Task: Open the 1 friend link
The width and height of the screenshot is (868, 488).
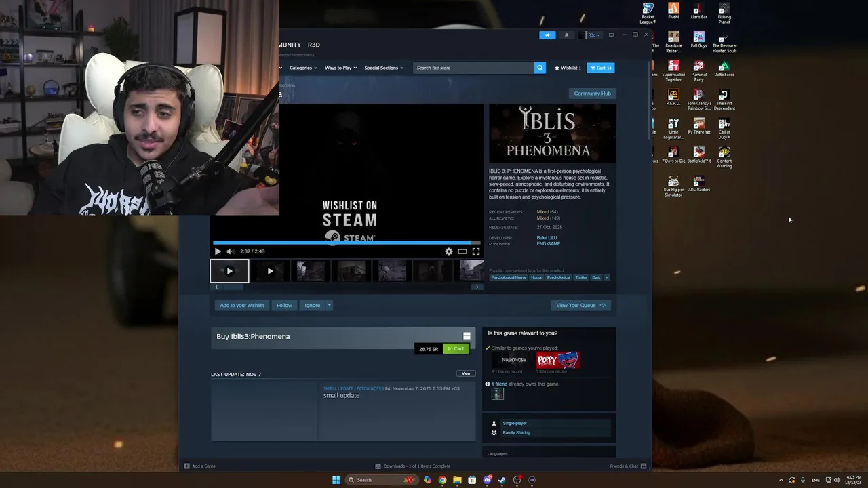Action: (499, 384)
